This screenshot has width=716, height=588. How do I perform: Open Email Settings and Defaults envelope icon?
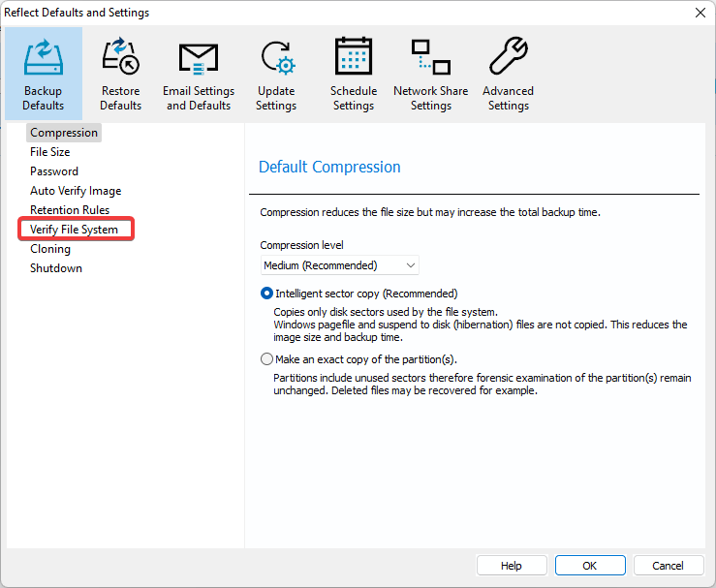(199, 58)
